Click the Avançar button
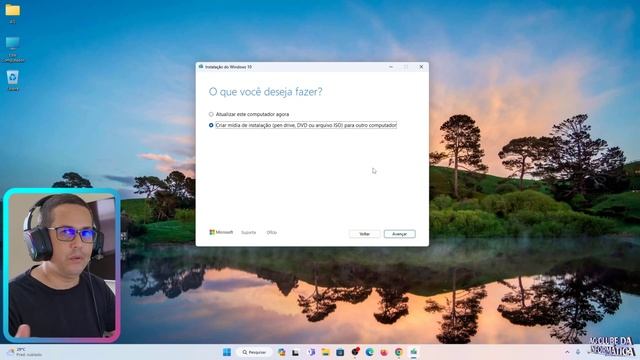The image size is (640, 360). tap(400, 234)
